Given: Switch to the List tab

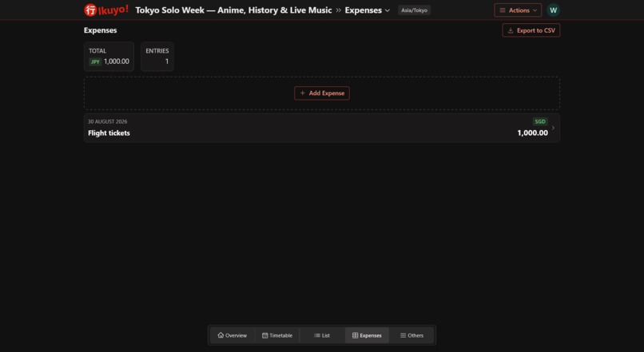Looking at the screenshot, I should pyautogui.click(x=322, y=335).
